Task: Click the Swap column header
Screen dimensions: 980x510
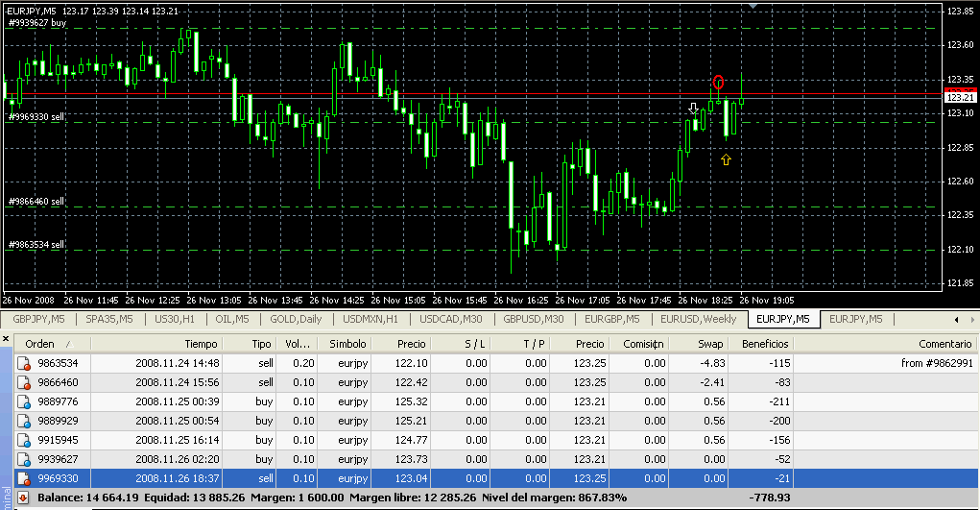Action: pos(710,344)
